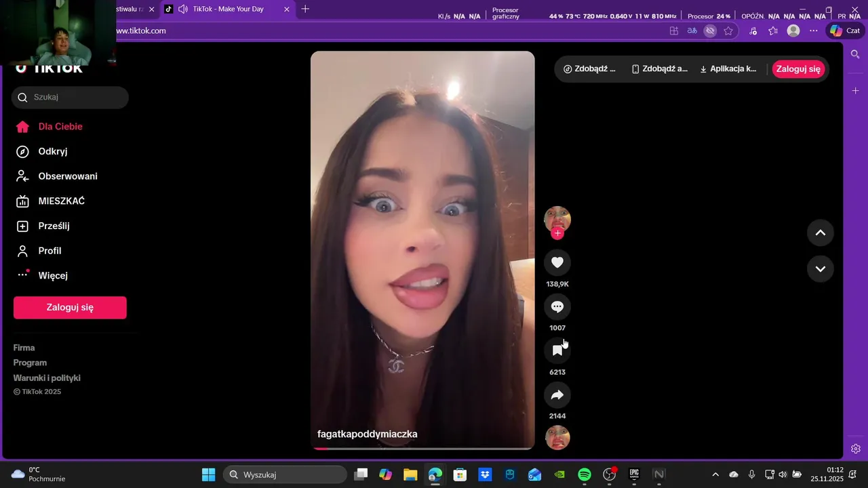Image resolution: width=868 pixels, height=488 pixels.
Task: Open fagatkapoddymiaczka username on video
Action: click(x=368, y=434)
